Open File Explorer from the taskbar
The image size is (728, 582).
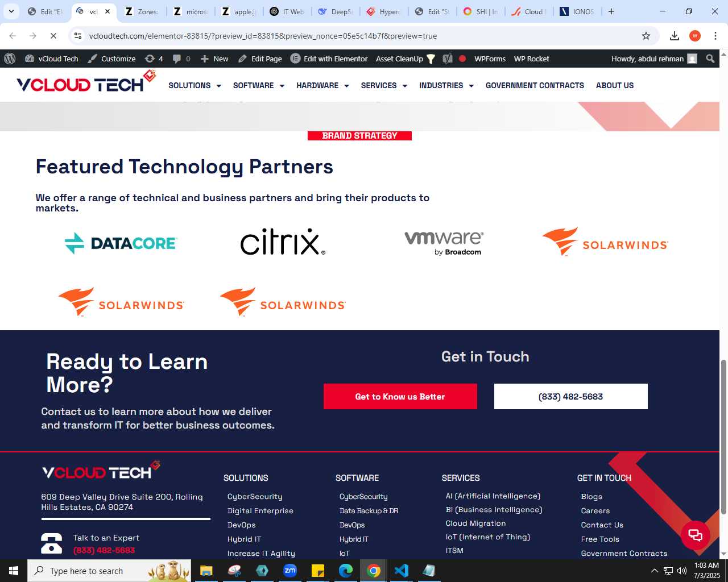(206, 571)
